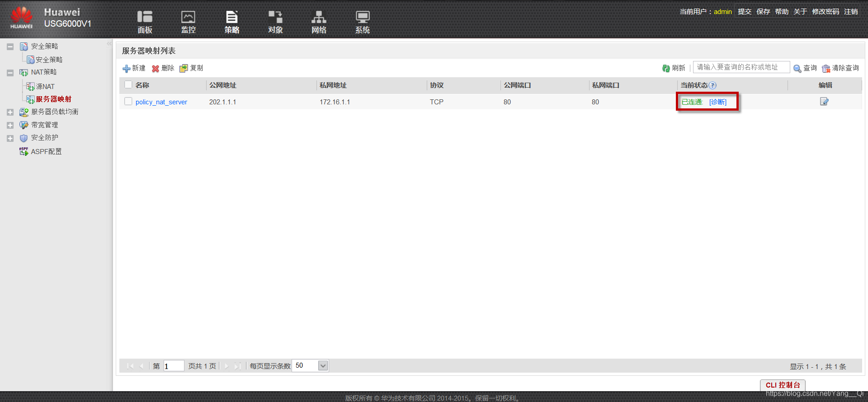Check the policy_nat_server row checkbox
Image resolution: width=868 pixels, height=402 pixels.
[x=128, y=101]
